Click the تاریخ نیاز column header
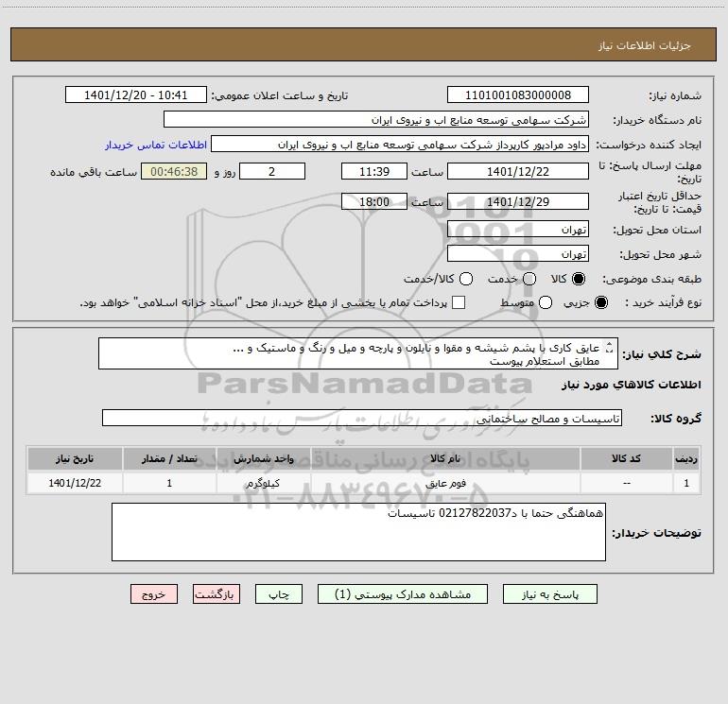Image resolution: width=728 pixels, height=704 pixels. [75, 458]
